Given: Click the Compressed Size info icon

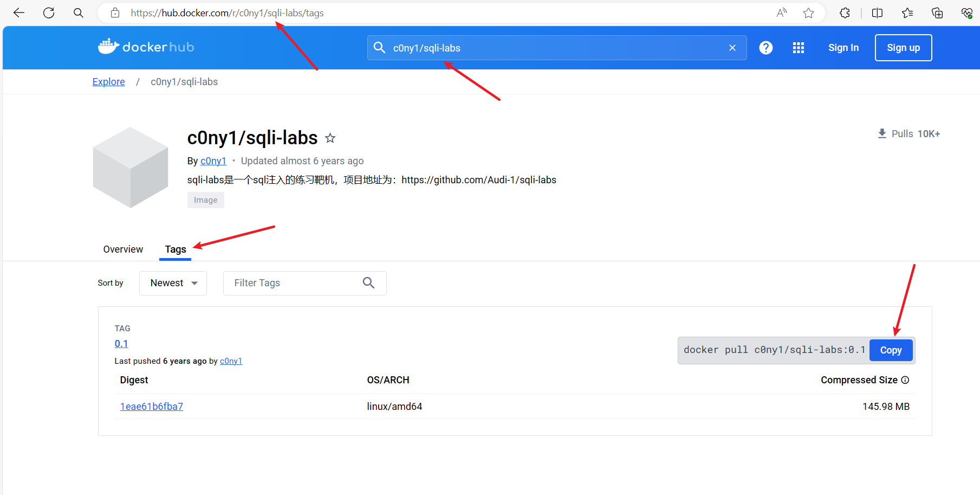Looking at the screenshot, I should 905,380.
